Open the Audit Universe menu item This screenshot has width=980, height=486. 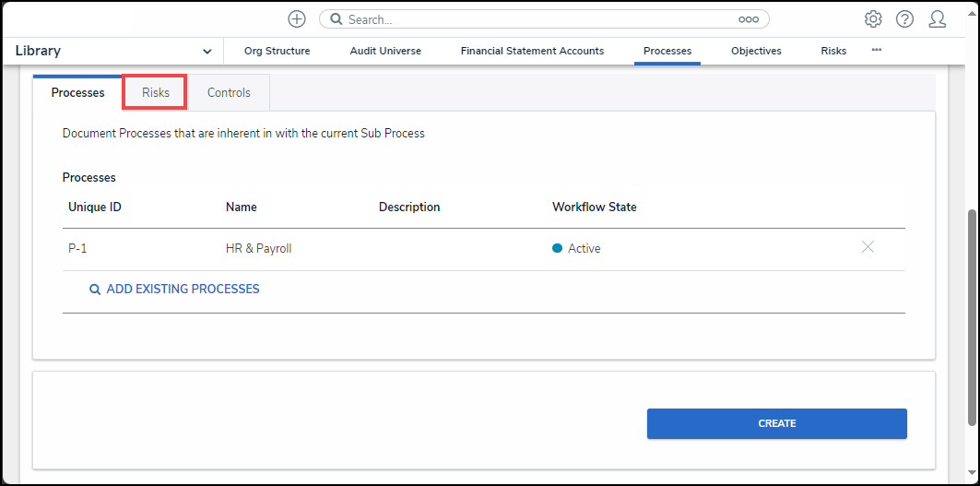tap(385, 51)
